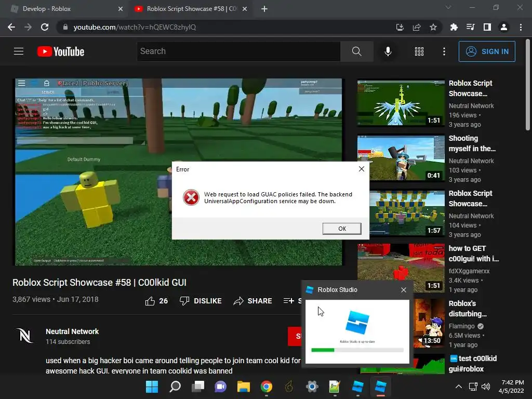The width and height of the screenshot is (532, 399).
Task: Open the media controls icon in Chrome toolbar
Action: coord(470,27)
